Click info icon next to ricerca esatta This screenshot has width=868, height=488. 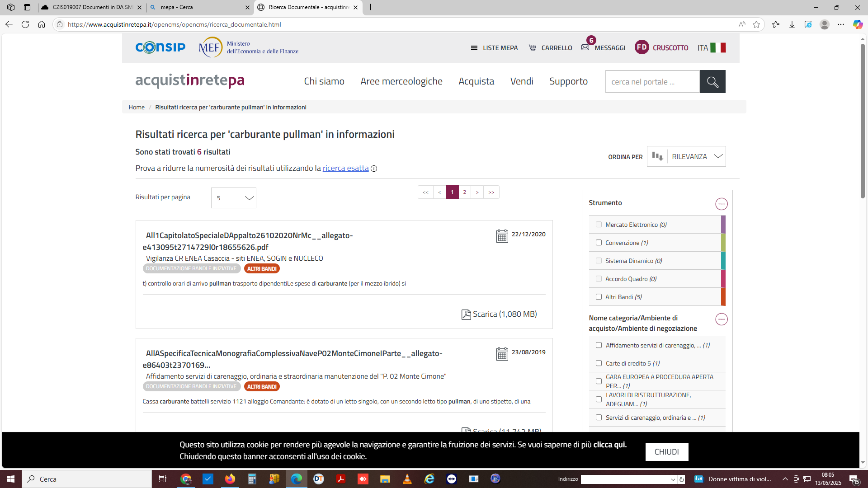click(x=374, y=169)
